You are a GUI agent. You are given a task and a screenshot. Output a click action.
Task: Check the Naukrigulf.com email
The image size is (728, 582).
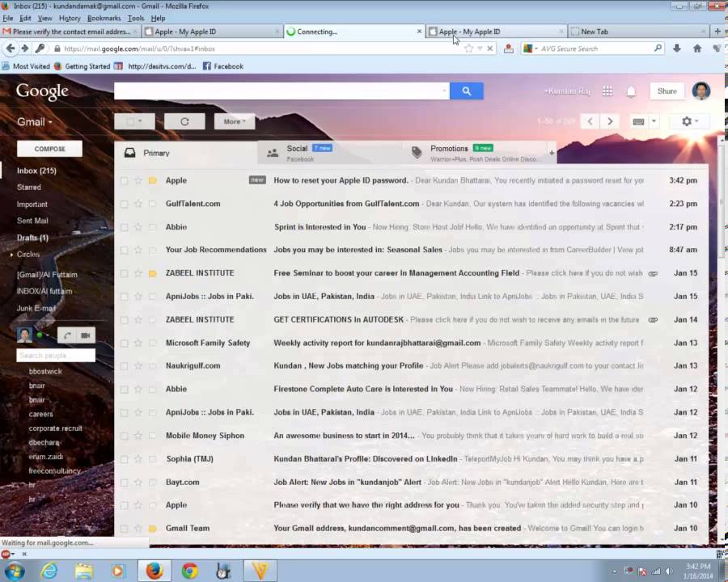[x=124, y=366]
